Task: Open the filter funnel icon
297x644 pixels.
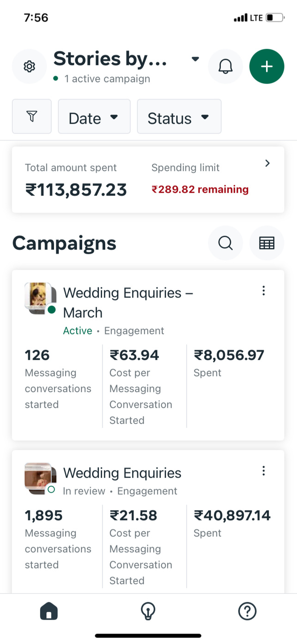Action: click(31, 117)
